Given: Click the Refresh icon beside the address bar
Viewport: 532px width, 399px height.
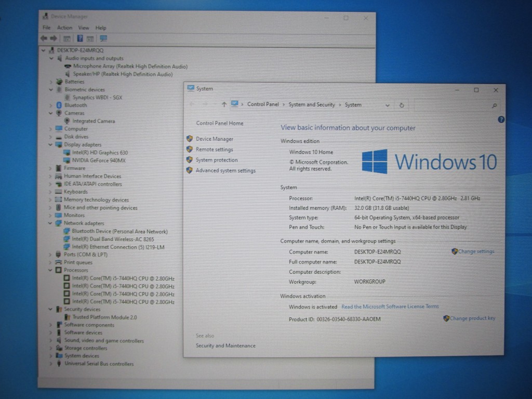Looking at the screenshot, I should pyautogui.click(x=402, y=105).
